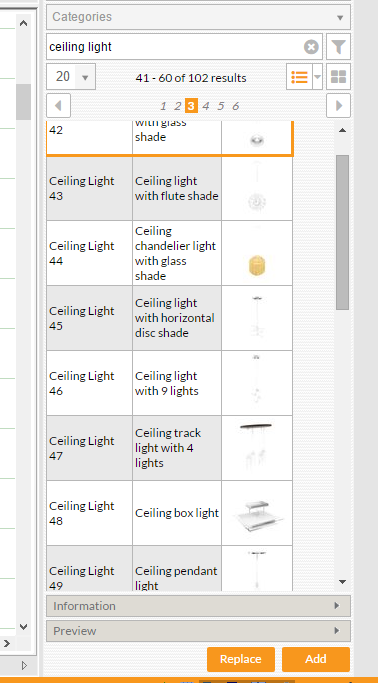Viewport: 378px width, 683px height.
Task: Open list view options dropdown arrow
Action: 317,77
